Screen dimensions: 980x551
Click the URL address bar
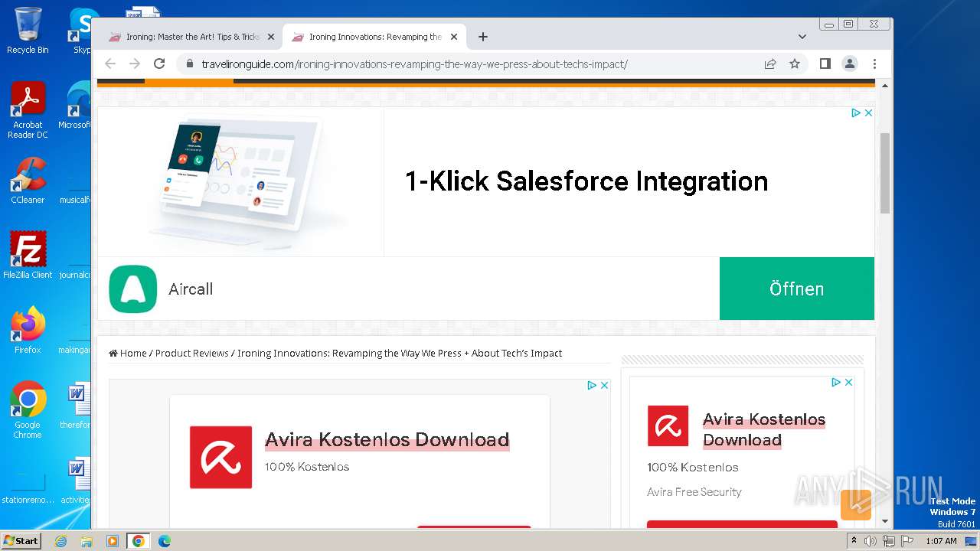475,64
